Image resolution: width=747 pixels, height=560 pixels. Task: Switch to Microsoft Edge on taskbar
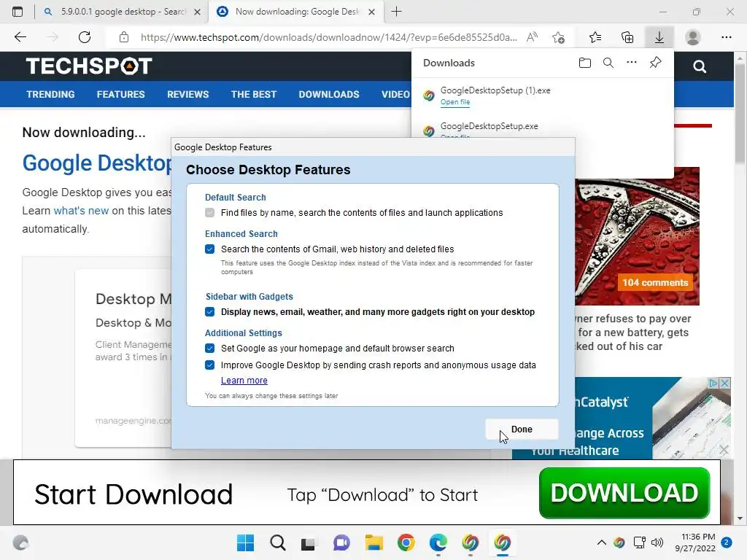click(x=438, y=542)
